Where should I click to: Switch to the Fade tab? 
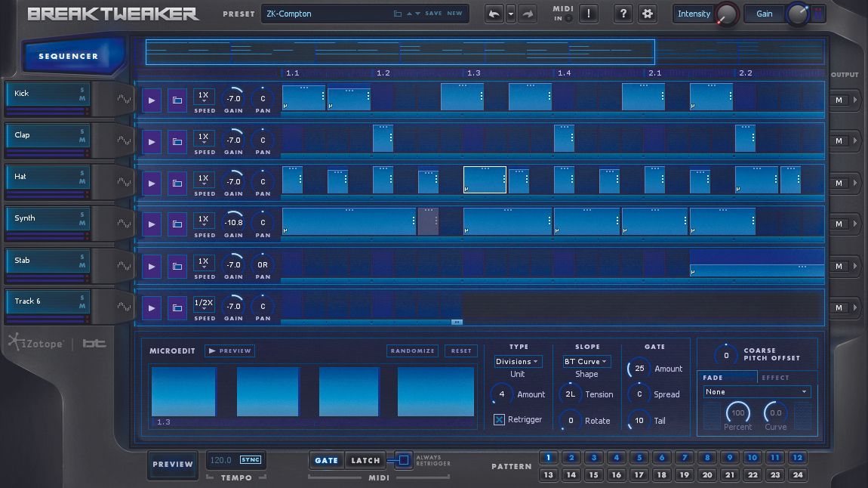(x=727, y=377)
